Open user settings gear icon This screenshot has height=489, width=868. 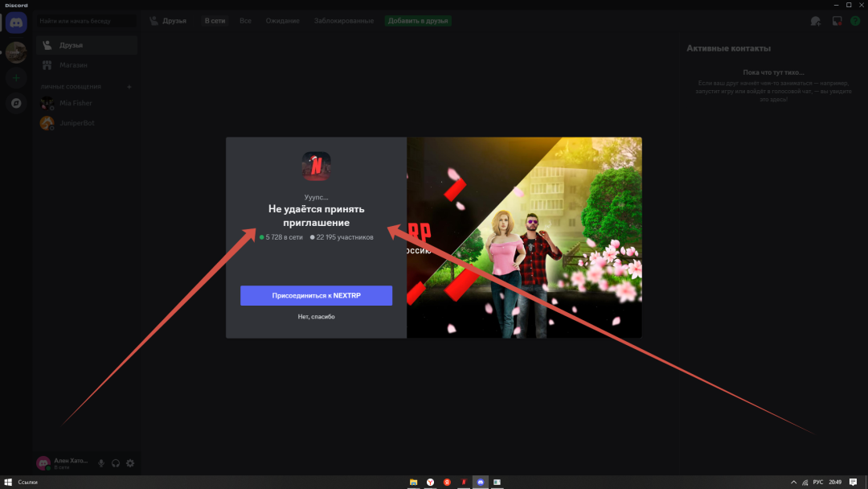point(130,463)
